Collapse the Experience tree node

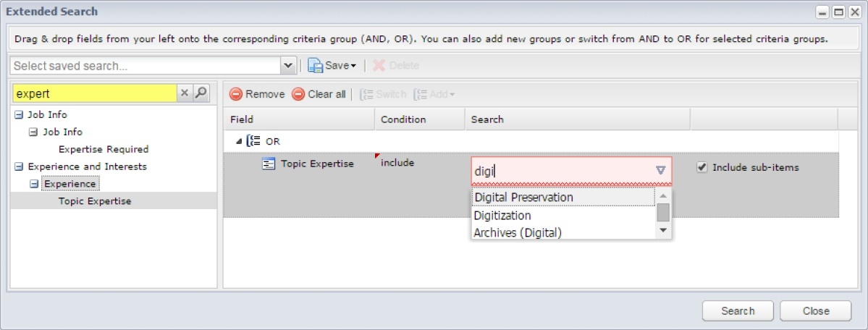click(34, 184)
